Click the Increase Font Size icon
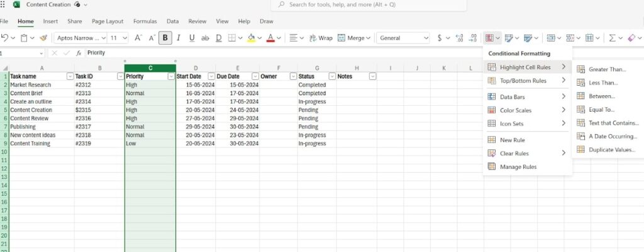 click(x=138, y=38)
